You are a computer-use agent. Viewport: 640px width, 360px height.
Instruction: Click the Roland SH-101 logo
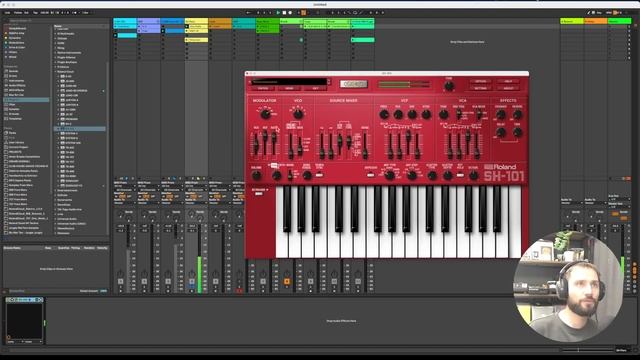(x=504, y=173)
